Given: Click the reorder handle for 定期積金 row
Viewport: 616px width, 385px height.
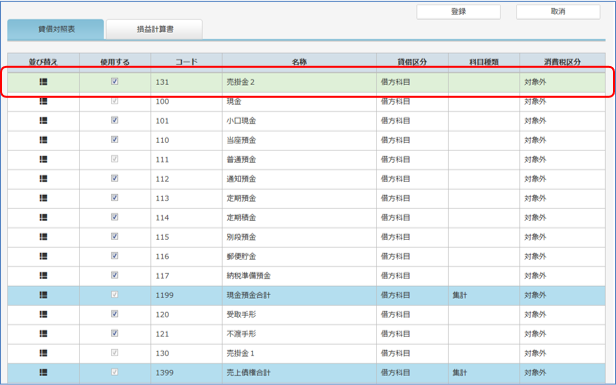Looking at the screenshot, I should [x=43, y=217].
